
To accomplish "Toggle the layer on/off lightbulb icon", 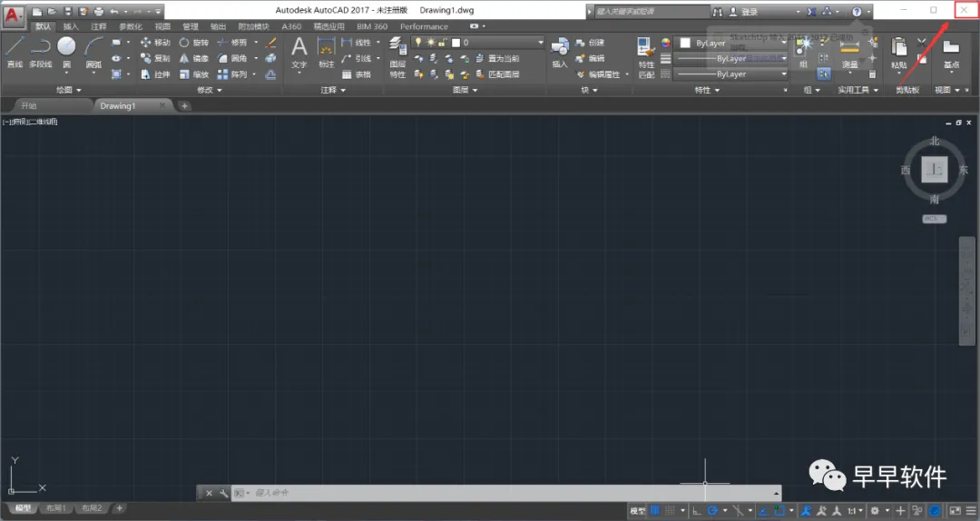I will click(418, 42).
